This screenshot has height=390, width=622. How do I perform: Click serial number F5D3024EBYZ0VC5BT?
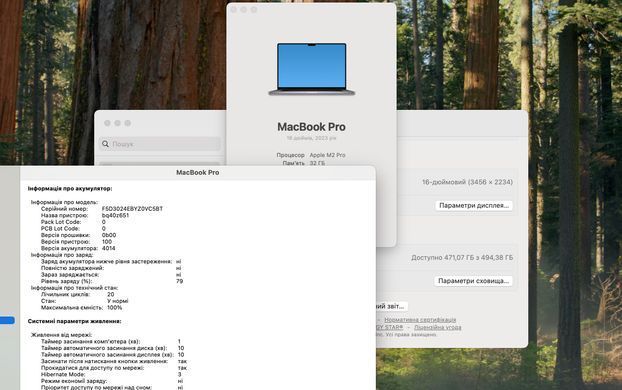click(x=132, y=209)
